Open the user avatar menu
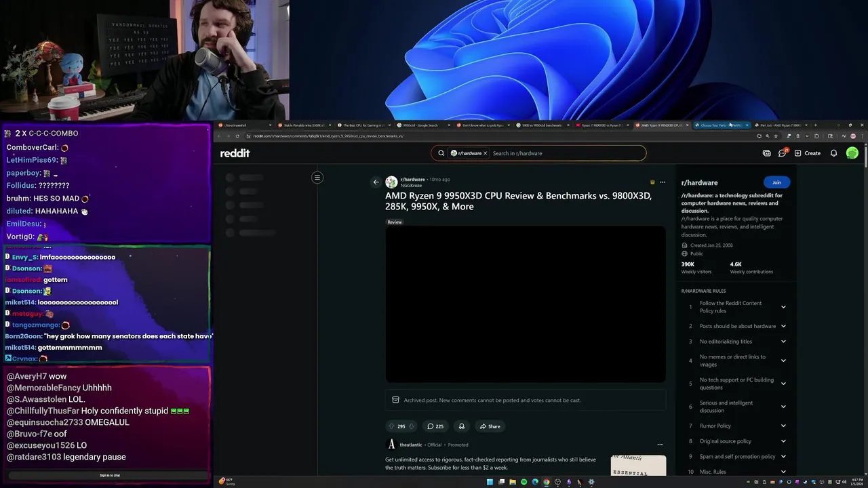Image resolution: width=868 pixels, height=488 pixels. click(852, 153)
